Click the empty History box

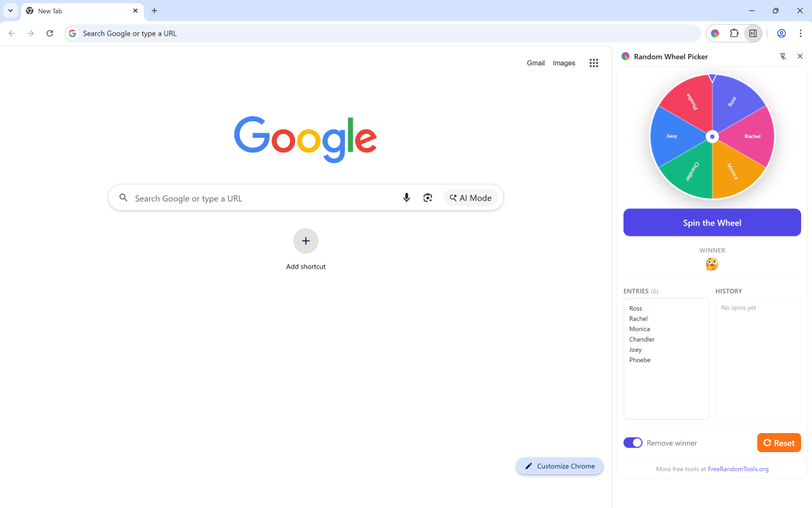758,359
